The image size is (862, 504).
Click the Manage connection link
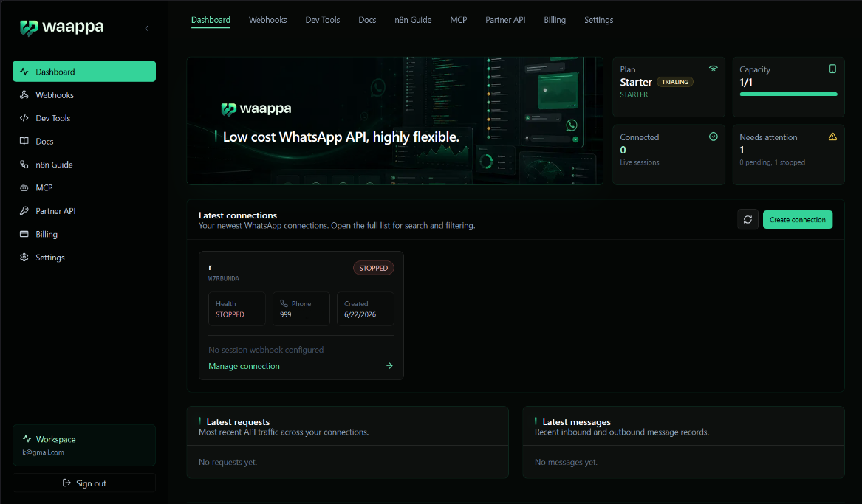(x=244, y=366)
